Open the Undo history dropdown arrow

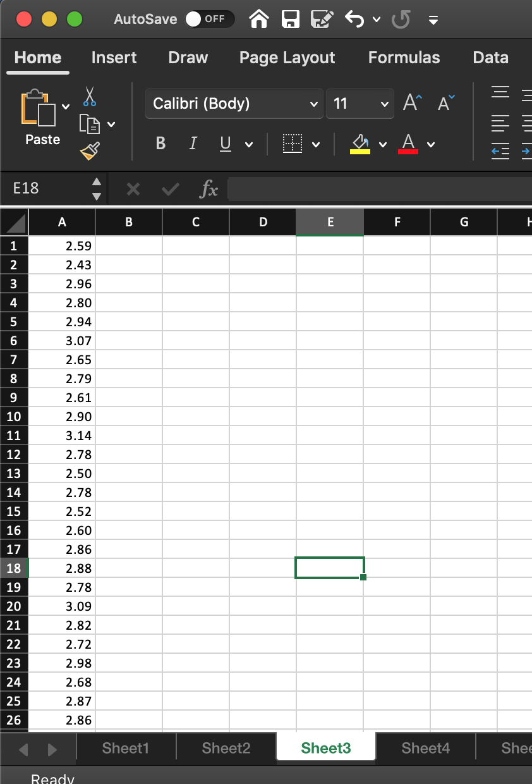click(x=377, y=20)
